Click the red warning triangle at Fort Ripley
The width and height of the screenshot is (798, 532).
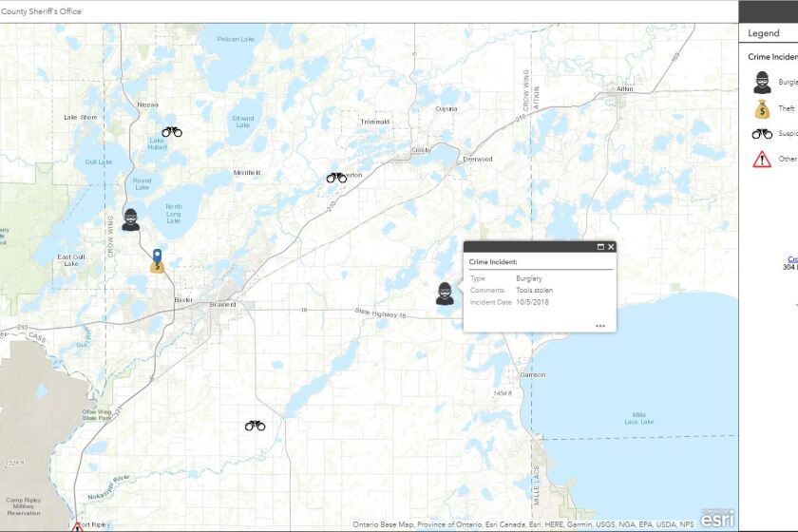pyautogui.click(x=77, y=526)
